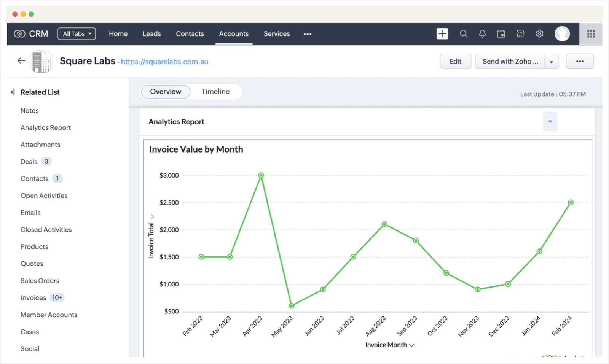
Task: Open the notifications bell icon
Action: (x=482, y=33)
